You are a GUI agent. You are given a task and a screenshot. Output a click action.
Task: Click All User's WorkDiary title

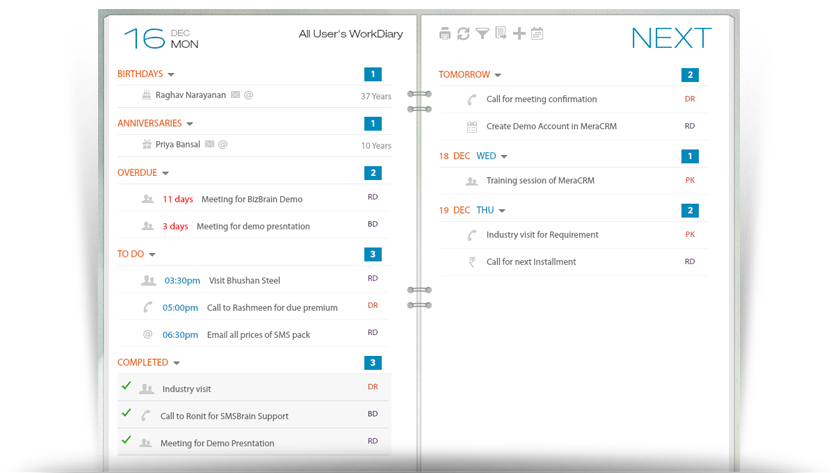tap(351, 34)
